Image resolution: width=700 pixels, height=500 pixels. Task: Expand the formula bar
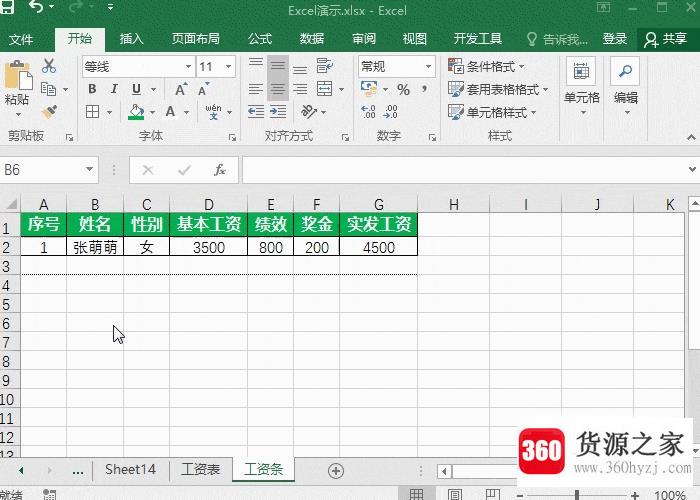692,170
